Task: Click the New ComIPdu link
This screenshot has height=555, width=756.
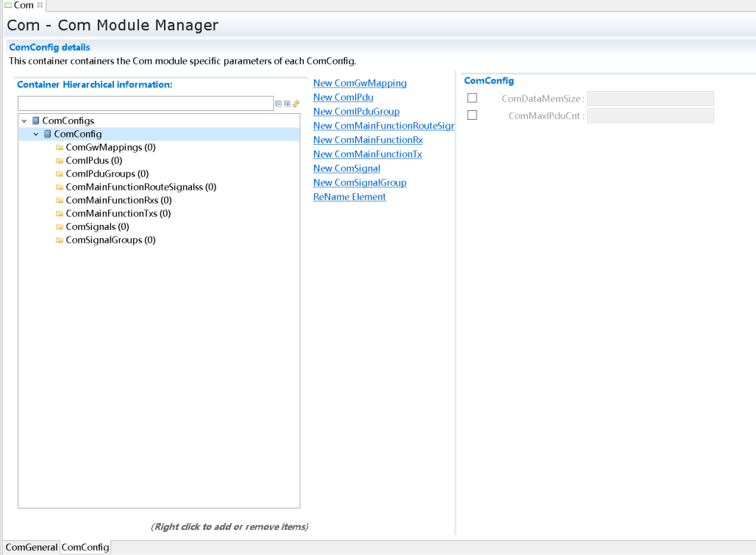Action: pos(343,97)
